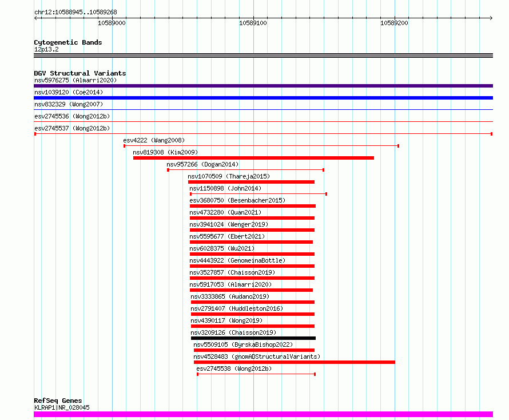Open variant nsv957266 (Dogan2014) label
Image resolution: width=509 pixels, height=420 pixels.
tap(202, 164)
